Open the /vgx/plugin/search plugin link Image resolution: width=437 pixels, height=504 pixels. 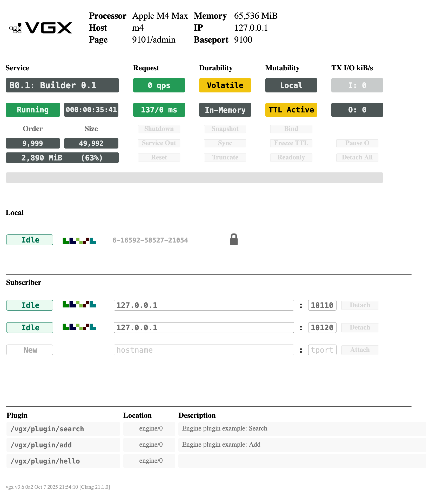[47, 429]
